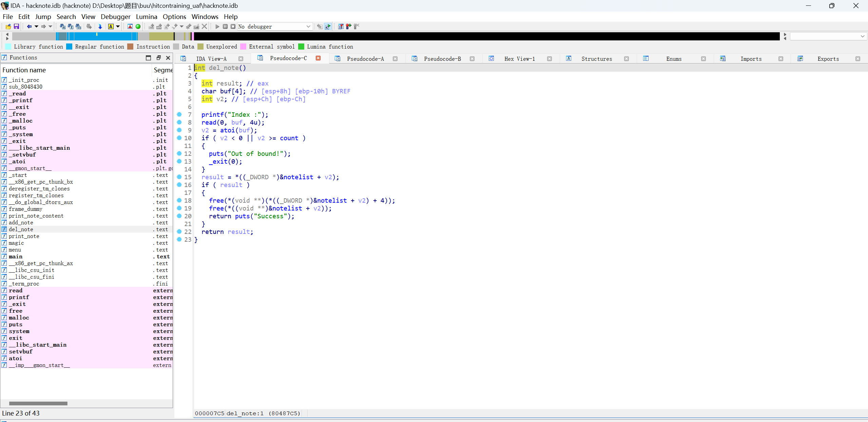This screenshot has width=868, height=422.
Task: Close the Functions panel
Action: 168,58
